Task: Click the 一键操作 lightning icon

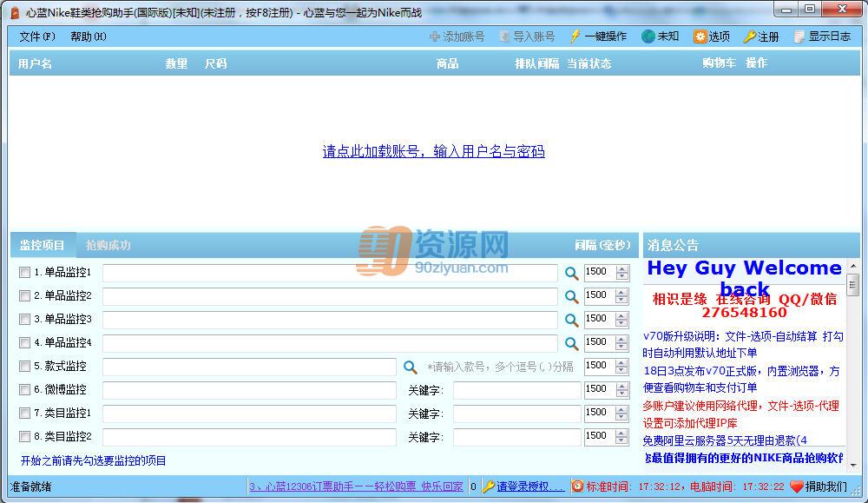Action: click(575, 36)
